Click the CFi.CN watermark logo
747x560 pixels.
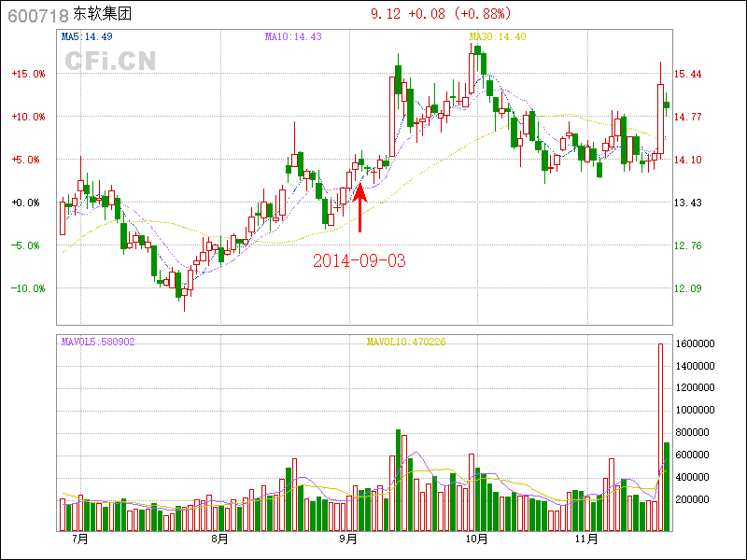pyautogui.click(x=109, y=61)
